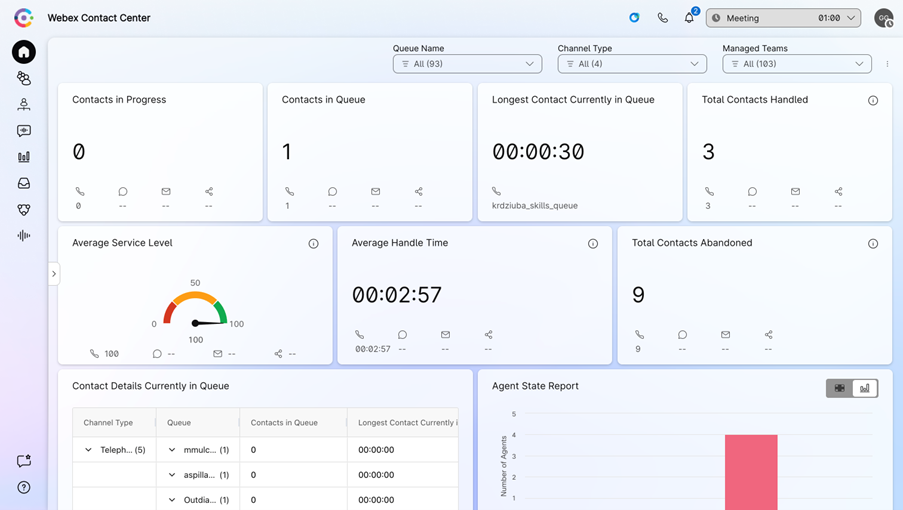Open the recordings monitor icon in sidebar

click(24, 131)
